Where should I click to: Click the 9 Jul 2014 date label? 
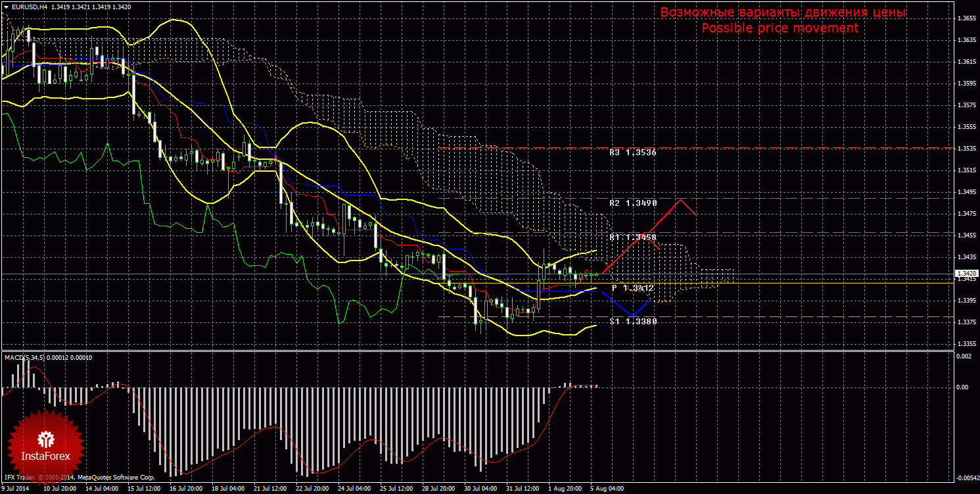pos(16,489)
